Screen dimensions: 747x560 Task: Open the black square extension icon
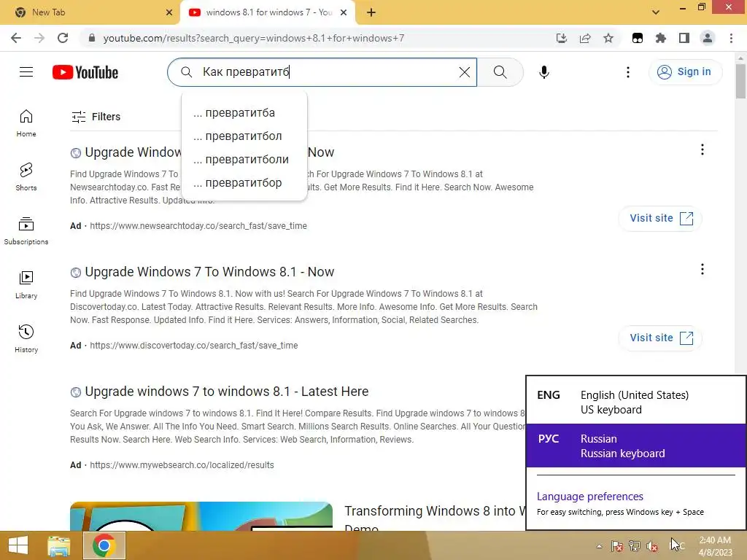coord(638,38)
